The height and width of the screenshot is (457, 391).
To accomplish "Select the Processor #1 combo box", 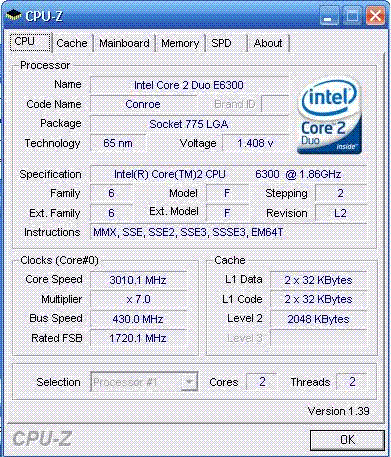I will click(x=144, y=382).
